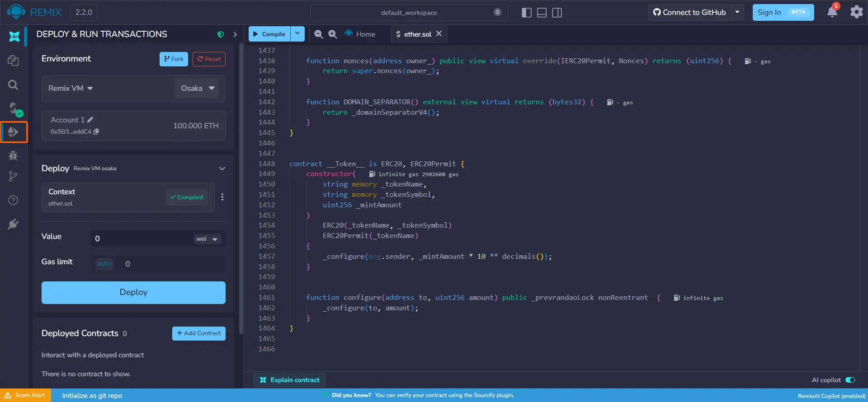Click RemixAI Copilot (enabled) status
868x402 pixels.
pos(831,396)
